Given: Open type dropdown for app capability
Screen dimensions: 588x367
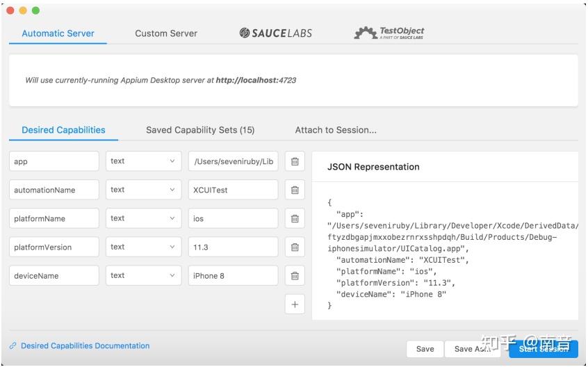Looking at the screenshot, I should coord(143,161).
